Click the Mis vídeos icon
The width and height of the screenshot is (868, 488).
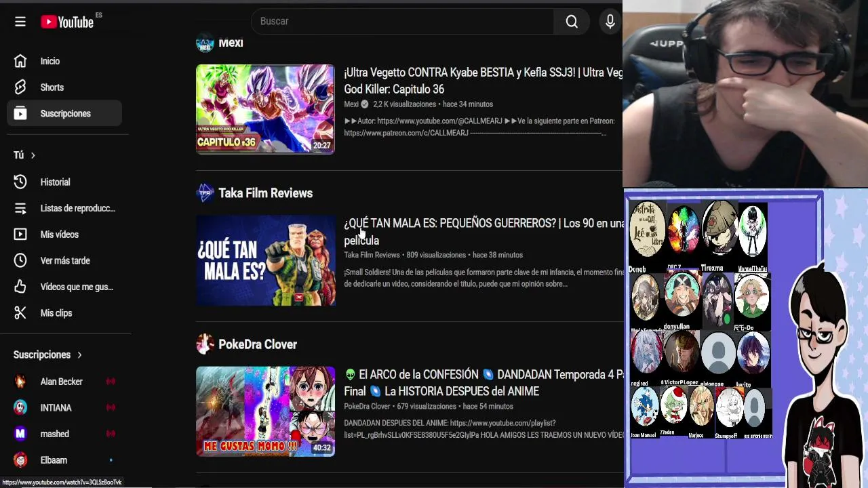(x=20, y=235)
